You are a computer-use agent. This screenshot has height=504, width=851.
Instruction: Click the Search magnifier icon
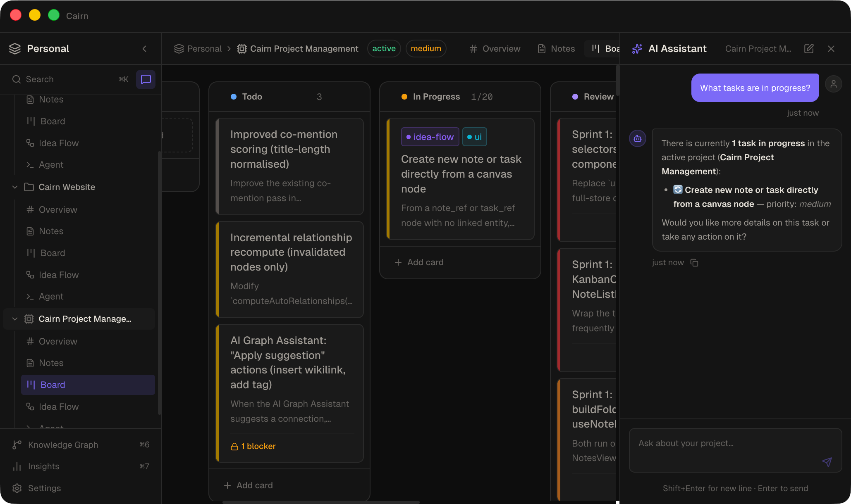click(17, 79)
